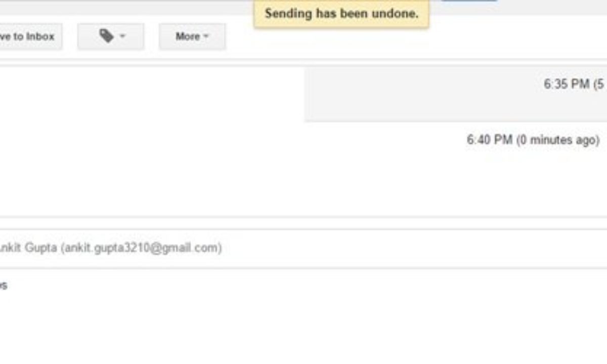Select the ankit.gupta3210@gmail.com address text

141,248
